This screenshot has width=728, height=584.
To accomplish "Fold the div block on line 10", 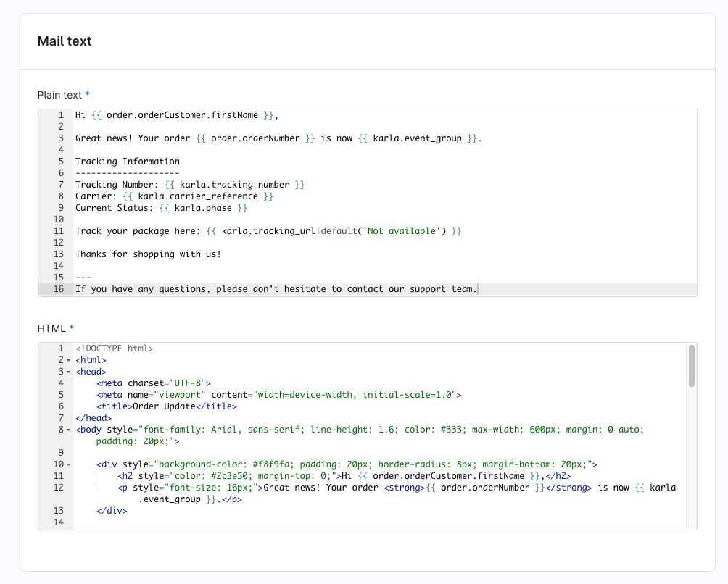I will click(68, 464).
